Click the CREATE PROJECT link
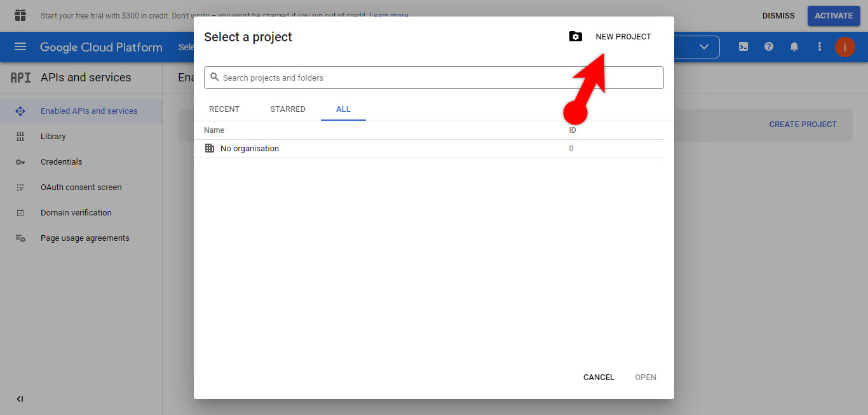868x415 pixels. tap(803, 125)
